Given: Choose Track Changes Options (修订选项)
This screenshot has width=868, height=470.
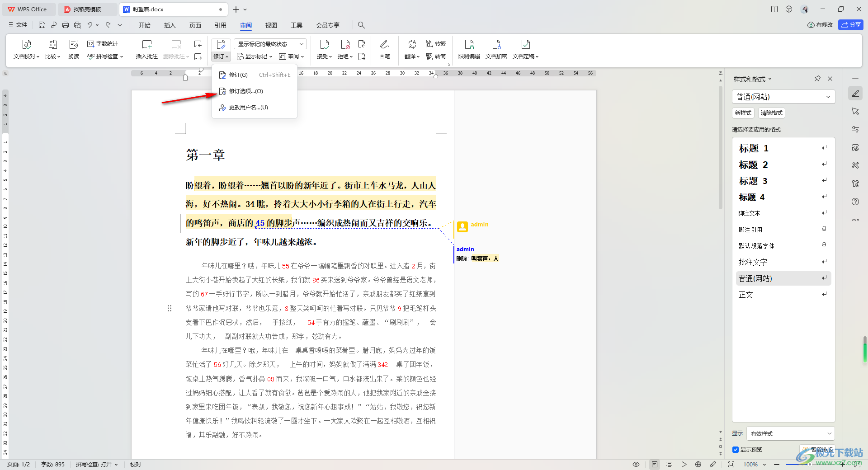Looking at the screenshot, I should coord(255,91).
